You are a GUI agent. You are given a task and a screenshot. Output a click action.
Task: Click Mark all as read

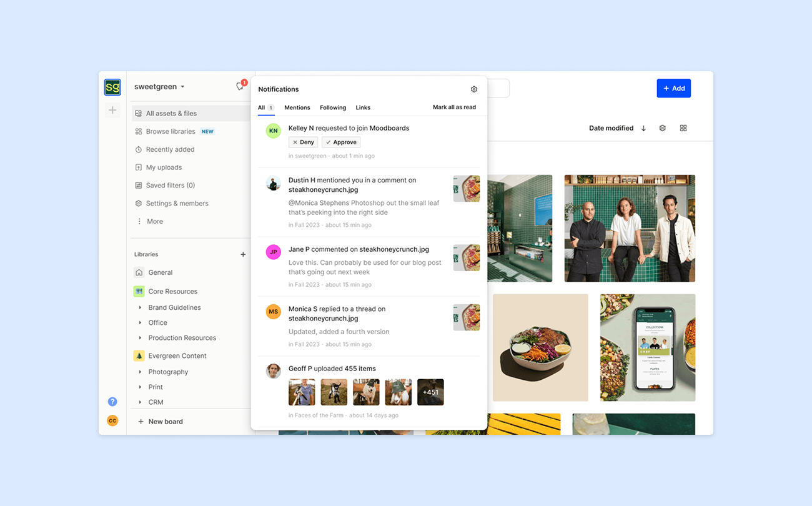(454, 107)
